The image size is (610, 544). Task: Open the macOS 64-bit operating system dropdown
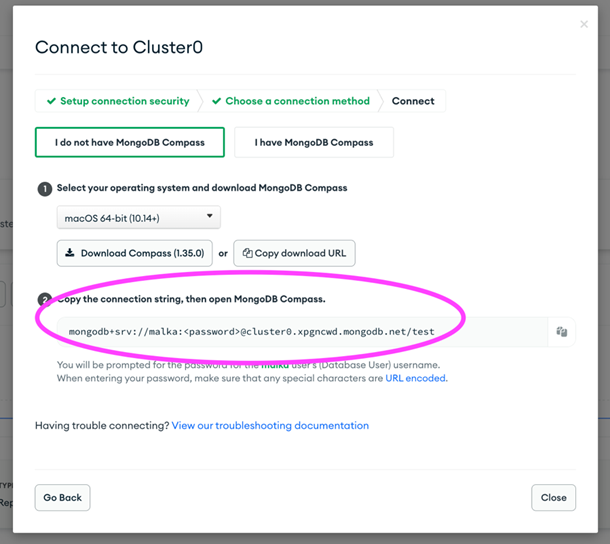coord(139,218)
